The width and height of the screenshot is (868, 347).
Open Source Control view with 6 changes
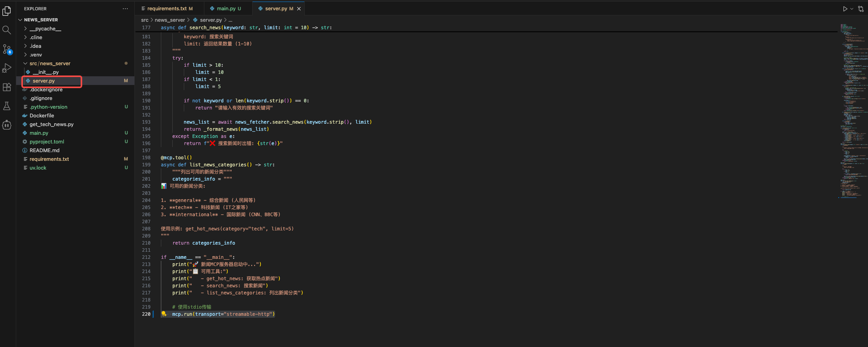[x=7, y=49]
